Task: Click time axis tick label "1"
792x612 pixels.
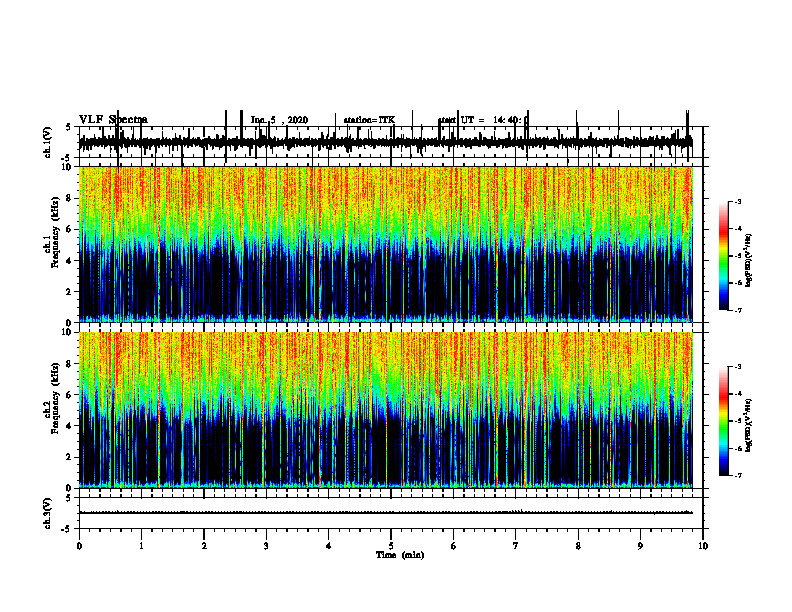Action: point(141,546)
